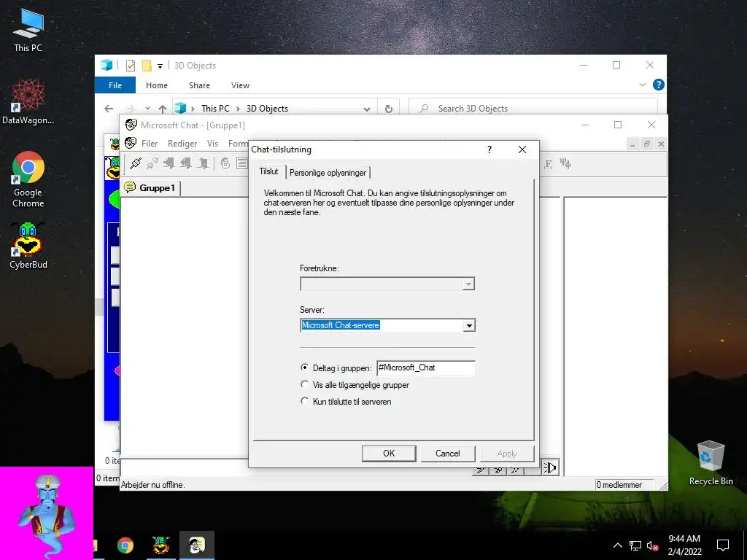Select the Recycle Bin desktop icon
747x560 pixels.
[x=711, y=463]
